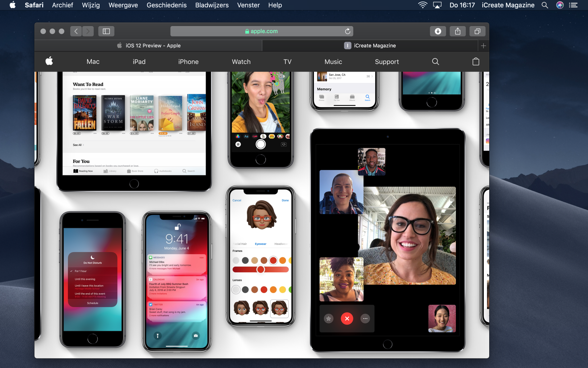Click the back navigation arrow
This screenshot has width=588, height=368.
tap(76, 31)
